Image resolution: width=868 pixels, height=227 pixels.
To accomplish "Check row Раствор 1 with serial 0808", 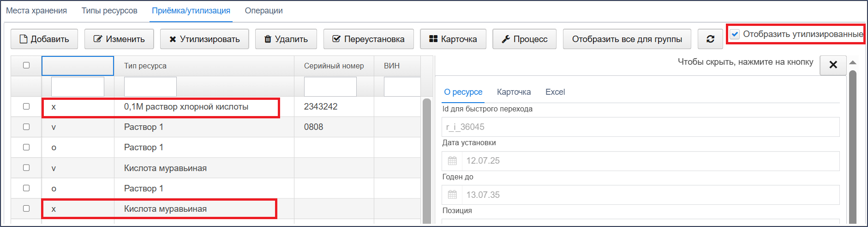I will [26, 127].
